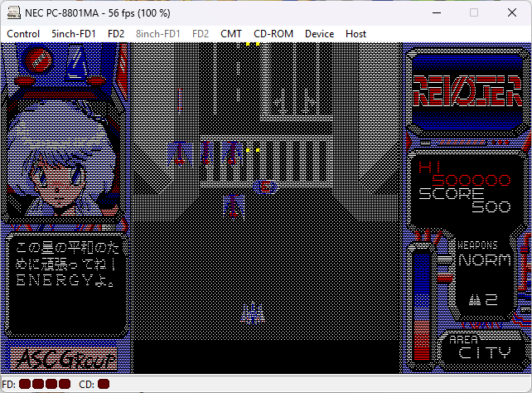Minimize the NEC PC-8801MA window
Viewport: 532px width, 393px height.
point(437,13)
